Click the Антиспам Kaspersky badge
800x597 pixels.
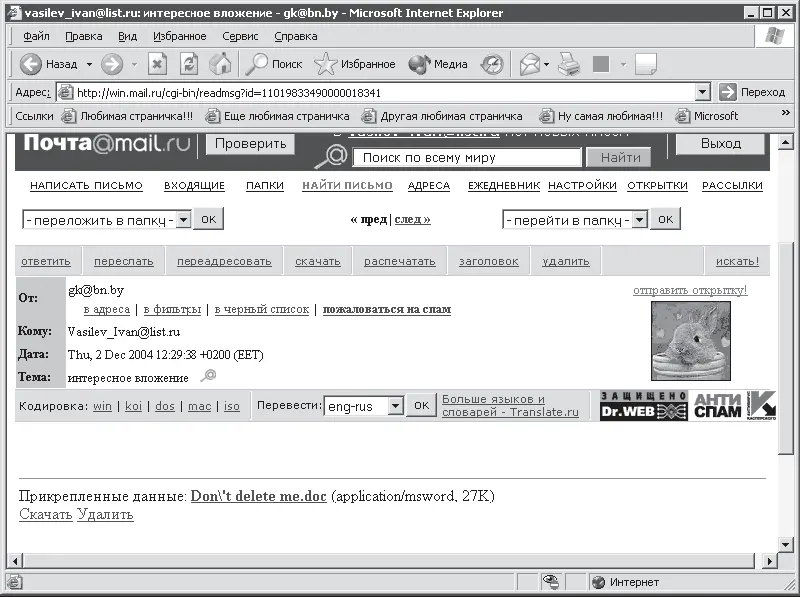(734, 406)
